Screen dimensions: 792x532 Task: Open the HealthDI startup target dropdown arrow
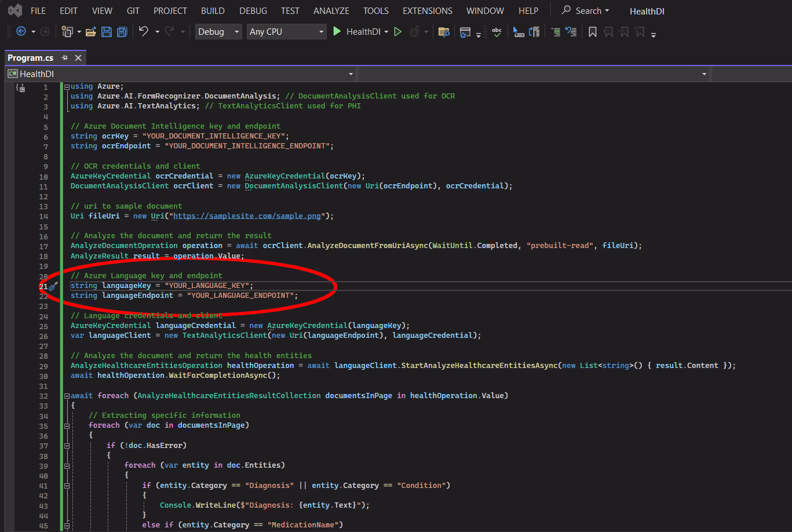pyautogui.click(x=386, y=32)
